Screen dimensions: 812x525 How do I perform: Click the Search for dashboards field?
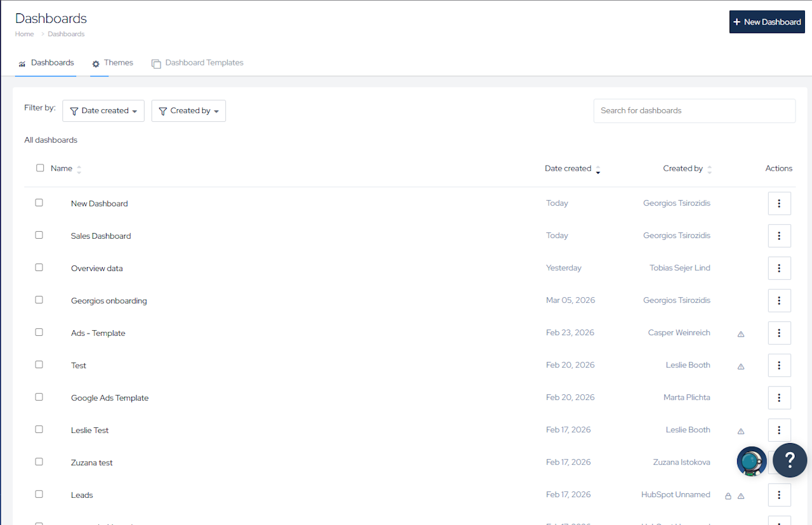(694, 110)
